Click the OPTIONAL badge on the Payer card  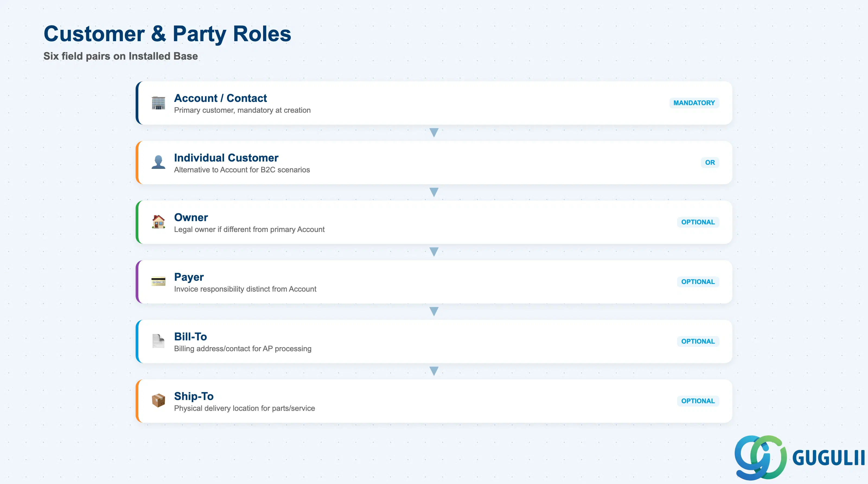(698, 282)
